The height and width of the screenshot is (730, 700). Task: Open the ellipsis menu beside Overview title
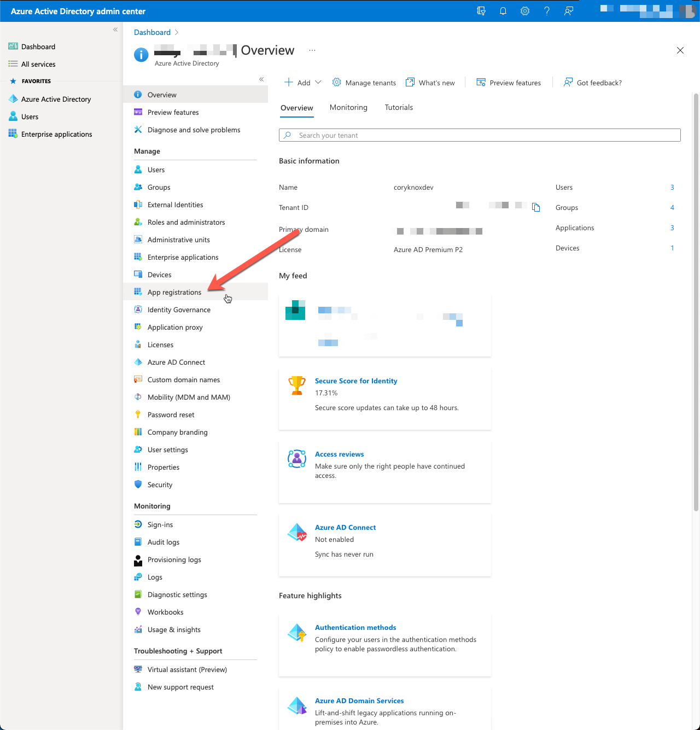[x=312, y=50]
